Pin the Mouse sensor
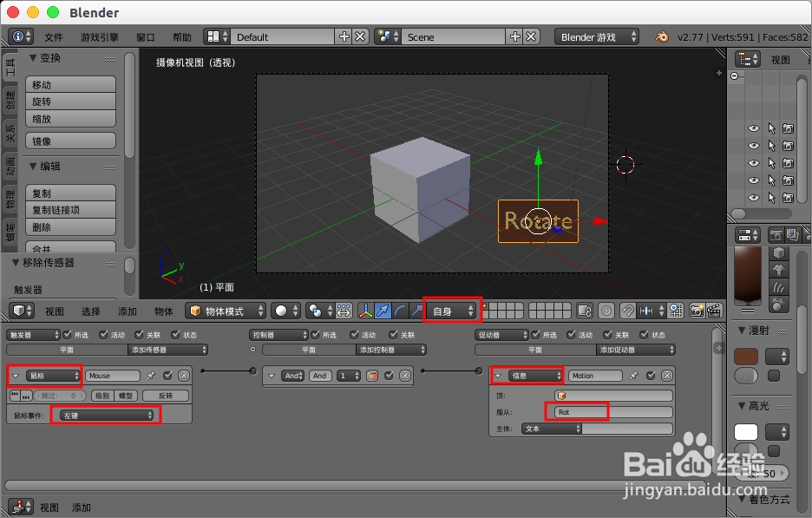Viewport: 812px width, 518px height. (151, 376)
